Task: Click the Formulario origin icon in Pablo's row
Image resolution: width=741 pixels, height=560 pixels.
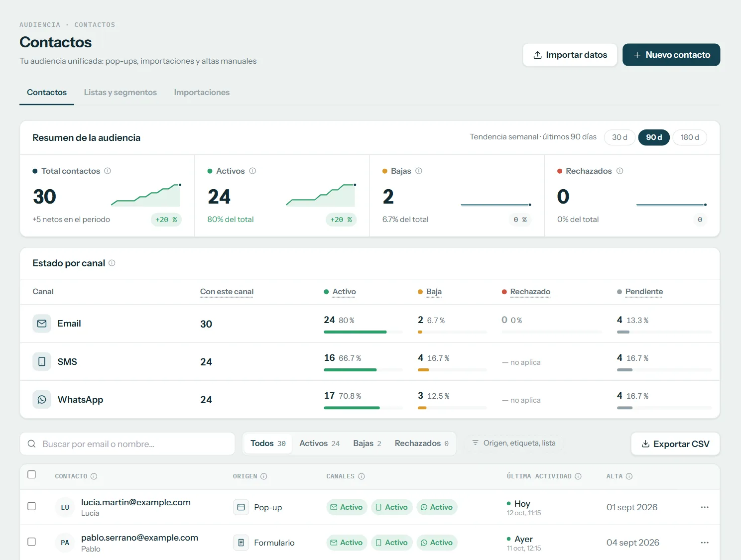Action: pyautogui.click(x=241, y=543)
